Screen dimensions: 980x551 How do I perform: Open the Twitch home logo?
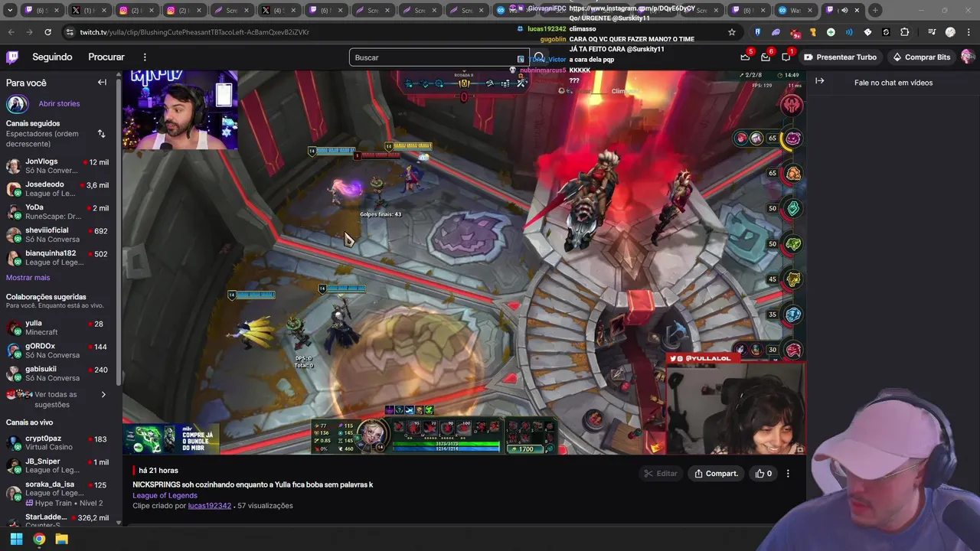pos(12,57)
